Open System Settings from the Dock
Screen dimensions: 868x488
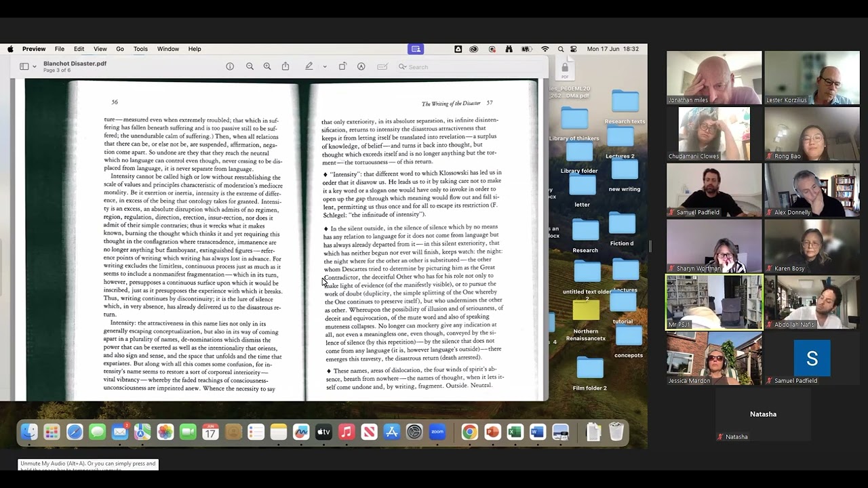tap(414, 432)
